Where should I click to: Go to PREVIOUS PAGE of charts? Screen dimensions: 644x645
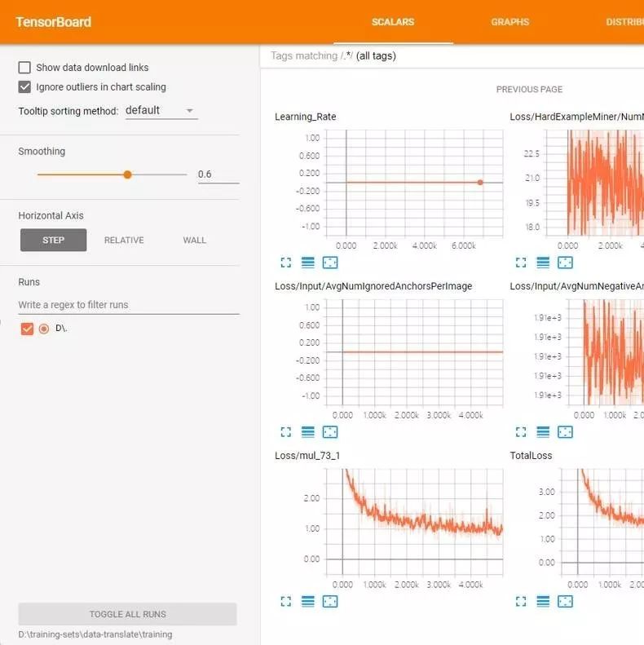[x=529, y=89]
